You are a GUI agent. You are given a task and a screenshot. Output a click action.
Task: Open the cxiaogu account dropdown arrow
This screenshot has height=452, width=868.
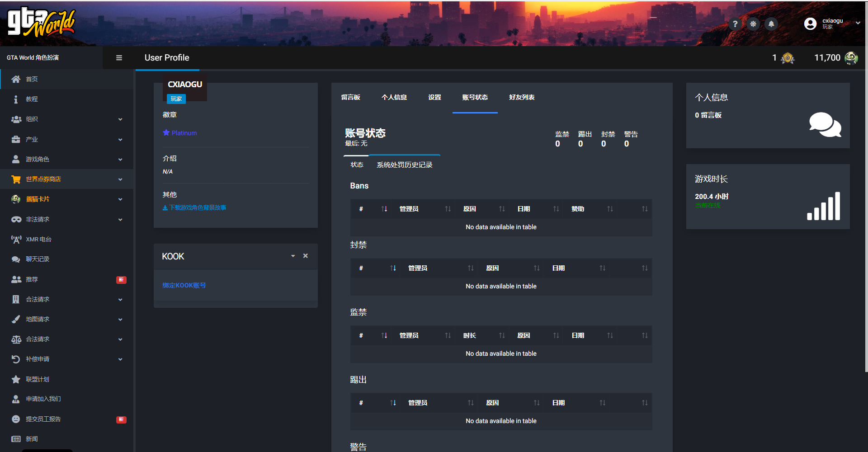pos(858,23)
